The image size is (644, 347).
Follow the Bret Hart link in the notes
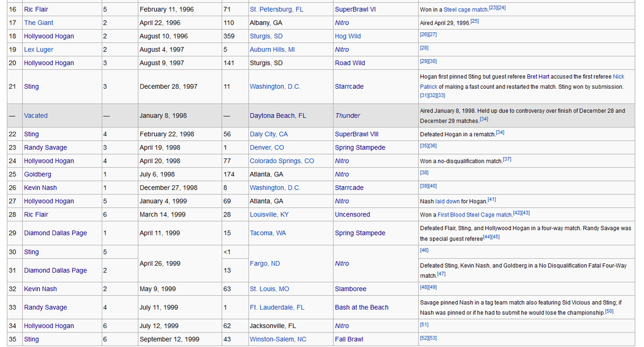(x=538, y=76)
